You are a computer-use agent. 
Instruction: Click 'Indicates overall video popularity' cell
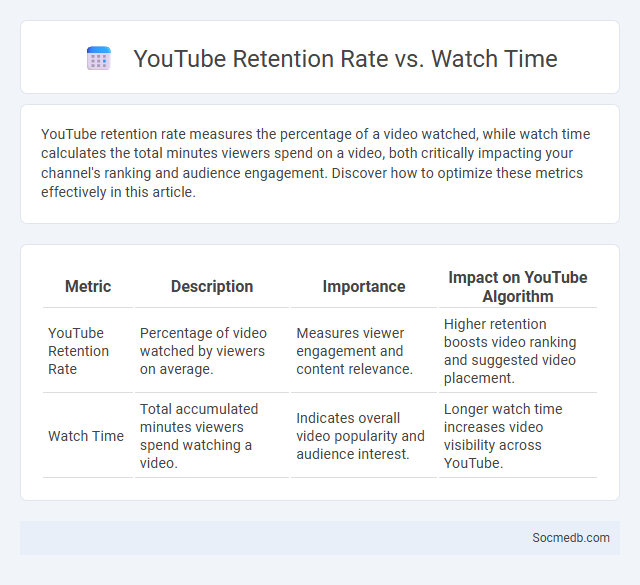(364, 436)
